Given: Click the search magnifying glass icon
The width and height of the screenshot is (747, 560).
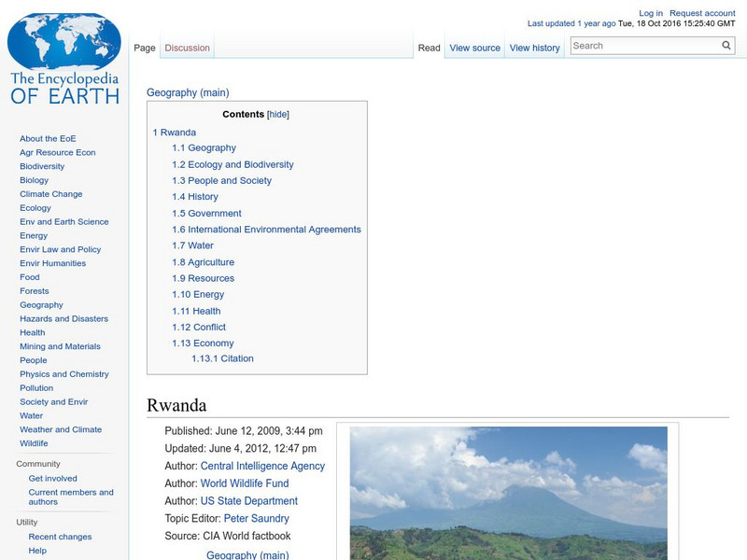Looking at the screenshot, I should [726, 44].
